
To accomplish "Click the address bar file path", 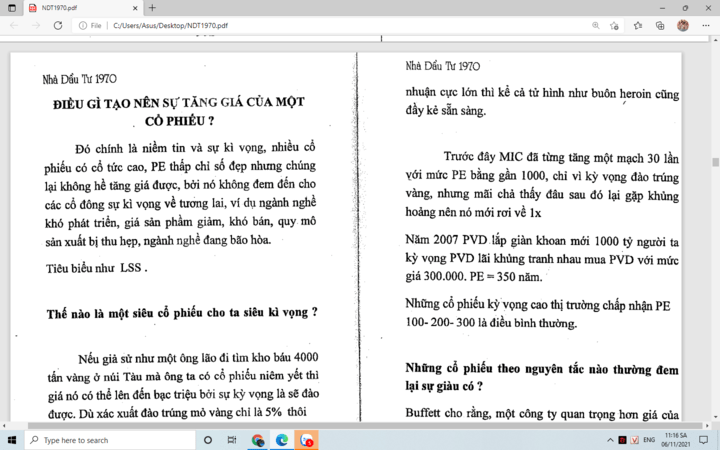I will tap(170, 26).
